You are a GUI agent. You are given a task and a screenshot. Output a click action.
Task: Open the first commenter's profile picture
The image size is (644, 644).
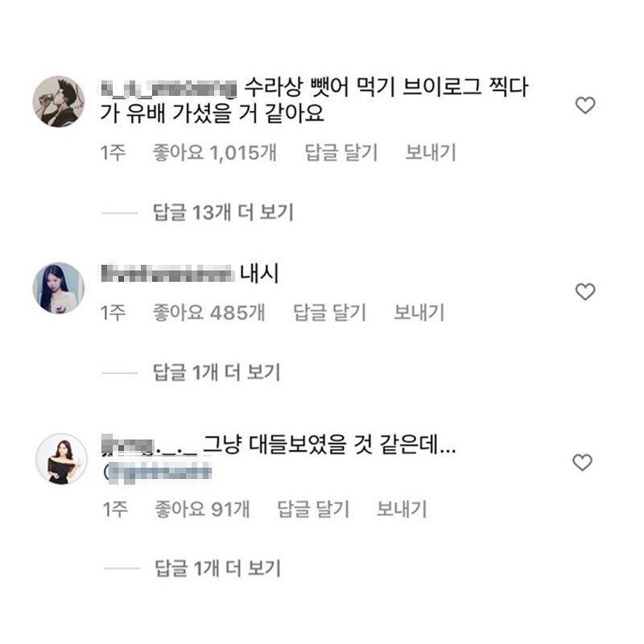[58, 102]
